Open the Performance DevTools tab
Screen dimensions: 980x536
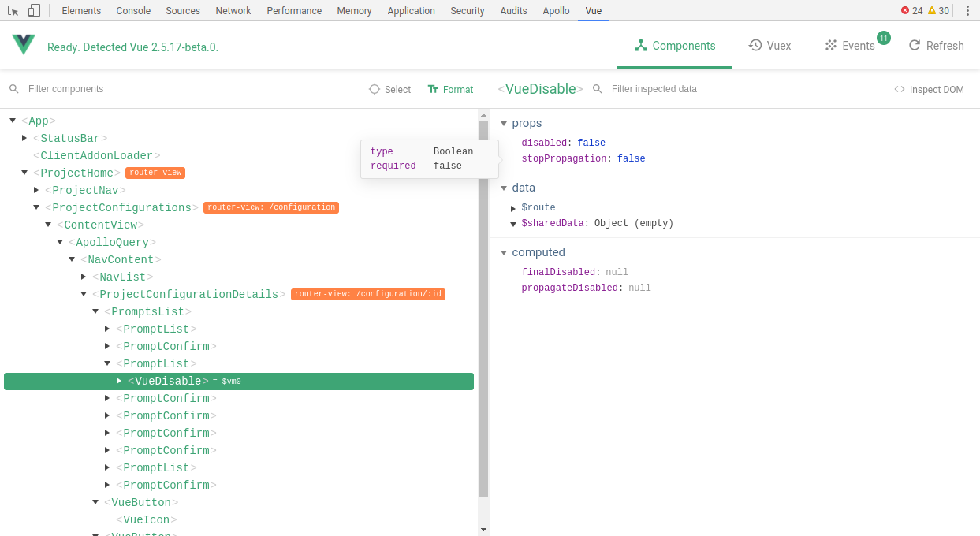point(294,11)
